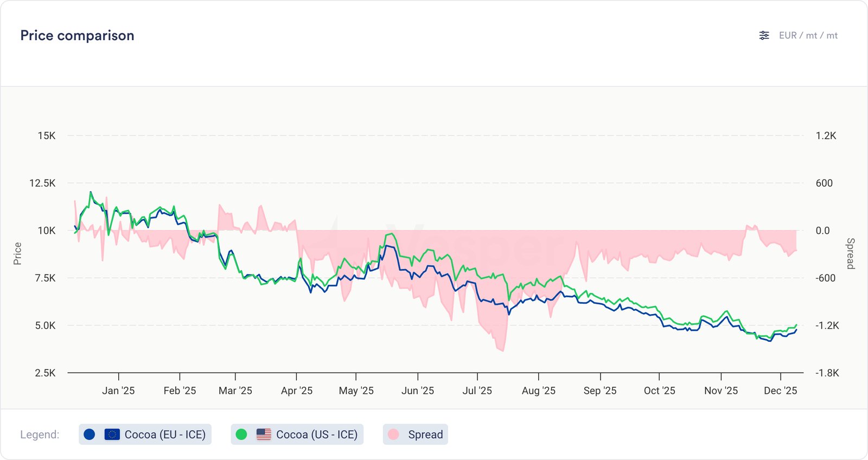This screenshot has width=868, height=460.
Task: Click the pink Spread color dot
Action: point(394,435)
